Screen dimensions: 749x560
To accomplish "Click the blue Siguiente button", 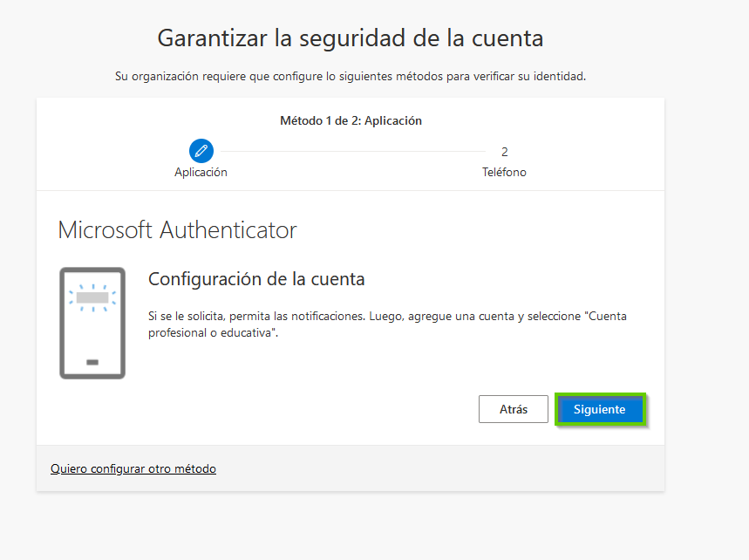I will point(600,409).
